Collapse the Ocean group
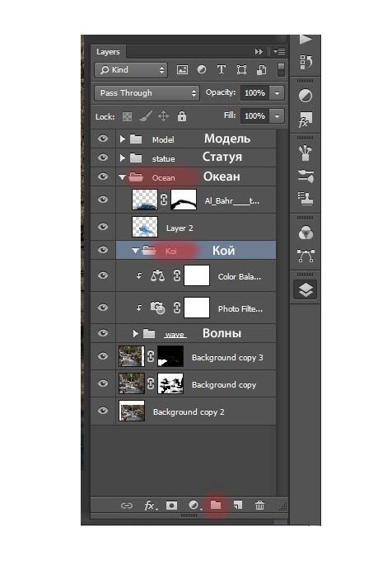The image size is (392, 564). click(122, 177)
